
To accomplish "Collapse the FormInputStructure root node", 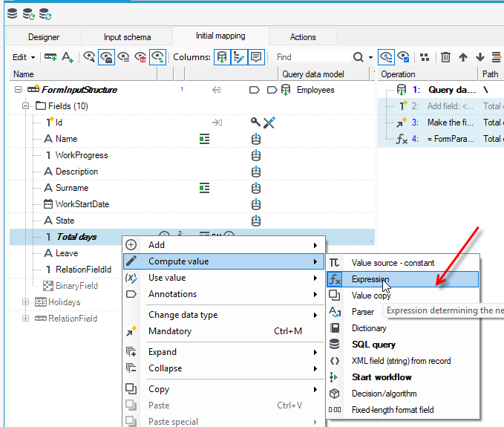I will pyautogui.click(x=19, y=90).
